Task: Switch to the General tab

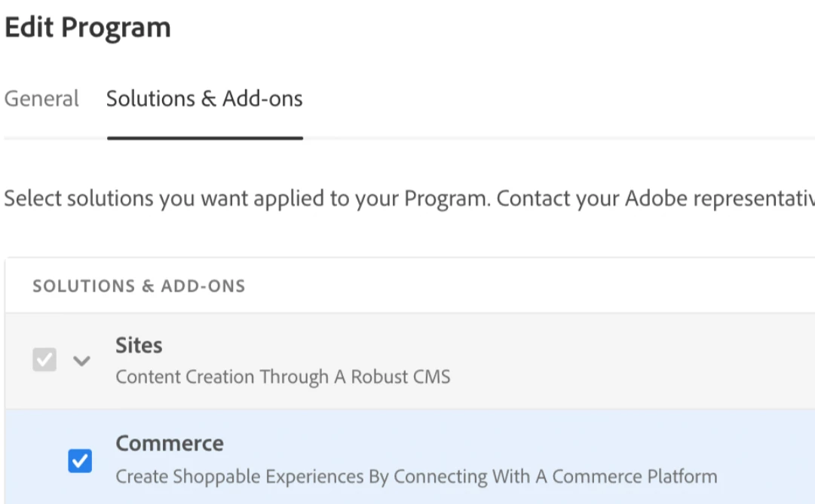Action: pyautogui.click(x=41, y=99)
